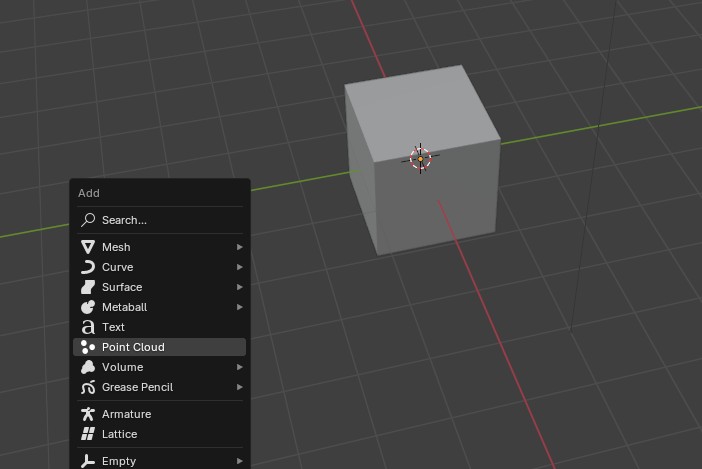Click the Curve icon in Add menu
Screen dimensions: 702x469
pyautogui.click(x=88, y=267)
